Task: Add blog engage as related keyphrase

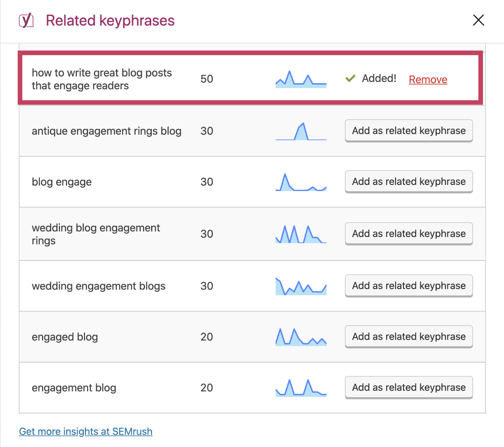Action: coord(409,182)
